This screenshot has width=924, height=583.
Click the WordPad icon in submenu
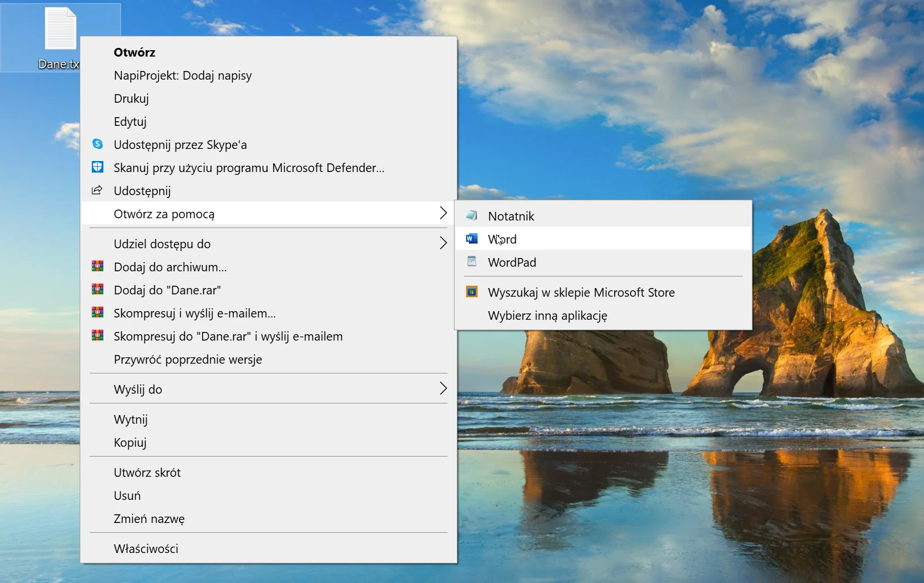472,261
